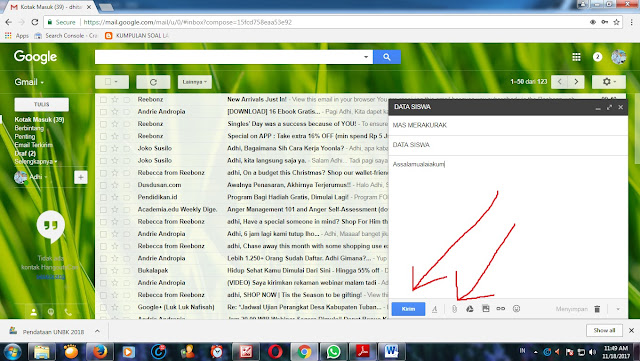The image size is (640, 361).
Task: Insert file from Google Drive icon
Action: [470, 309]
